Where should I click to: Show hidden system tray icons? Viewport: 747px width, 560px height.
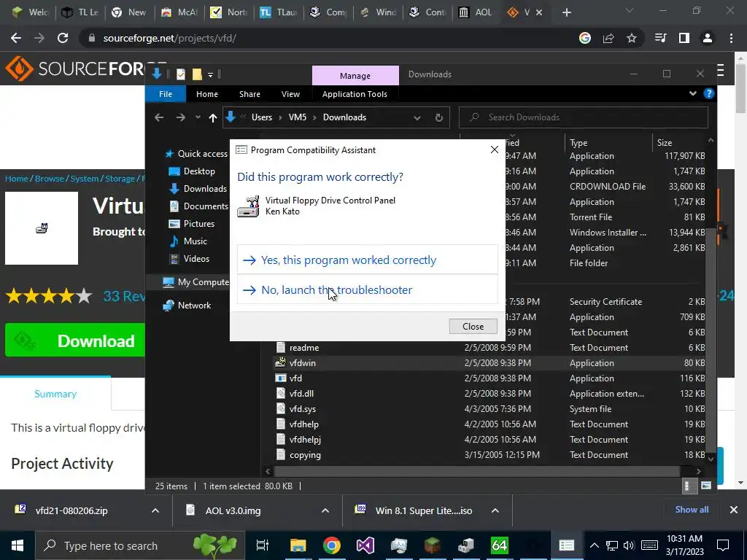point(594,545)
